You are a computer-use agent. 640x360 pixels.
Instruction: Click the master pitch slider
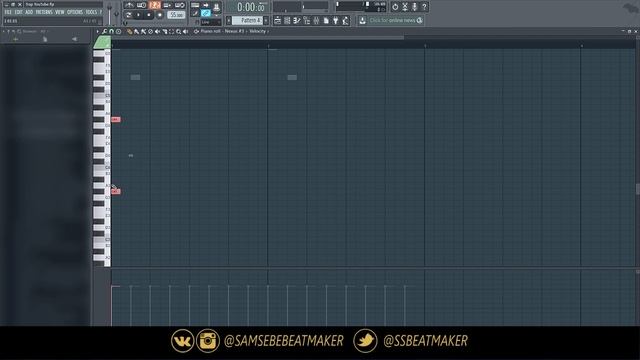point(117,14)
